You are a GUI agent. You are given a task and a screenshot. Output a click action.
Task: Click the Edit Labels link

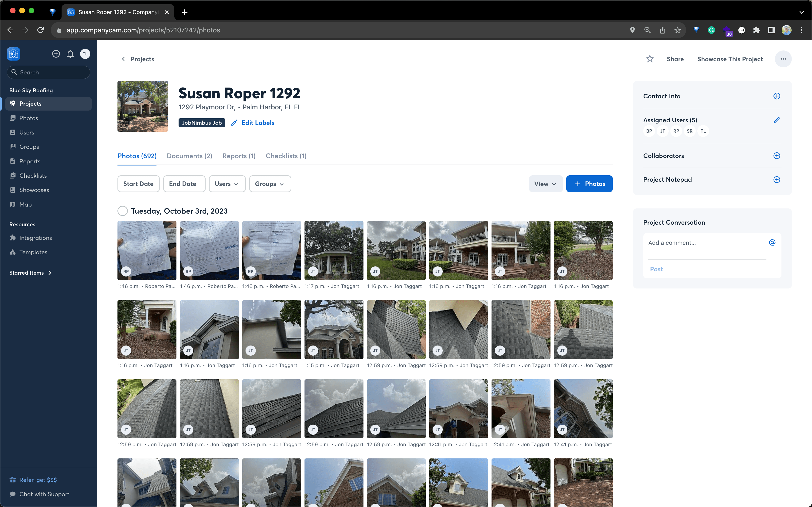click(257, 123)
